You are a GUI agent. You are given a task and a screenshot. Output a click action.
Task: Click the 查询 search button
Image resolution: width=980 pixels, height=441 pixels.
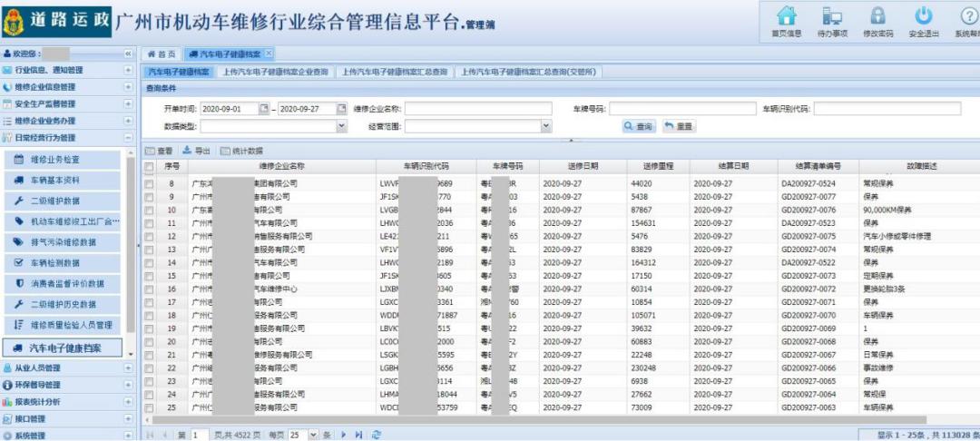click(x=639, y=127)
